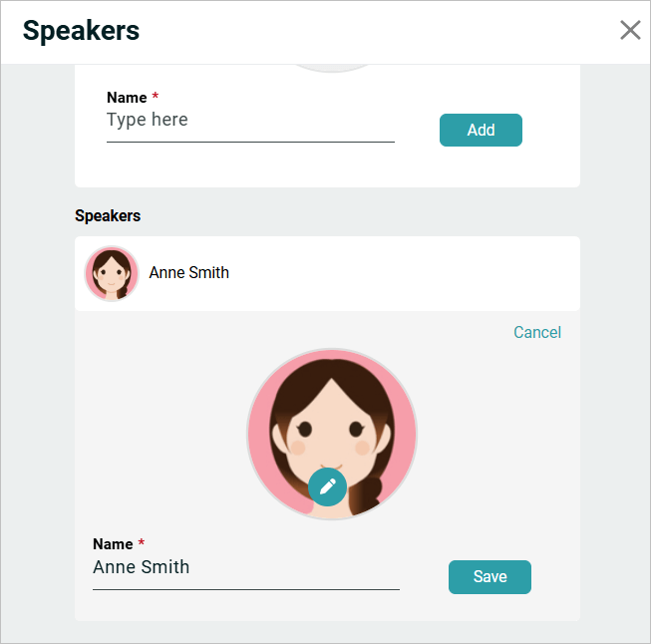Save the edited speaker name

click(x=489, y=577)
